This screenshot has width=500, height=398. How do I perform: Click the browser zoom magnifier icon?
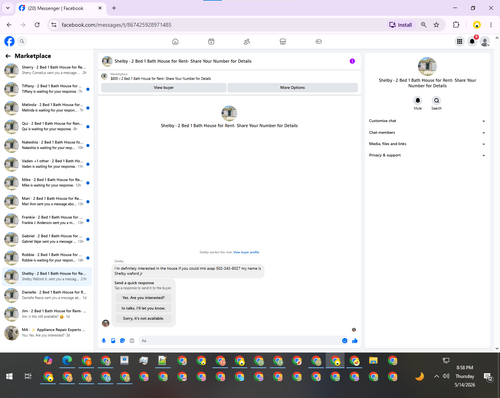pos(424,25)
